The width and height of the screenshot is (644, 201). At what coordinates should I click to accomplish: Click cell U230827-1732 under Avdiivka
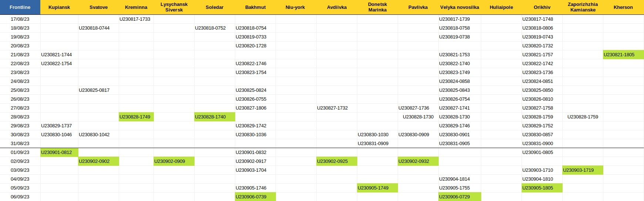[333, 108]
